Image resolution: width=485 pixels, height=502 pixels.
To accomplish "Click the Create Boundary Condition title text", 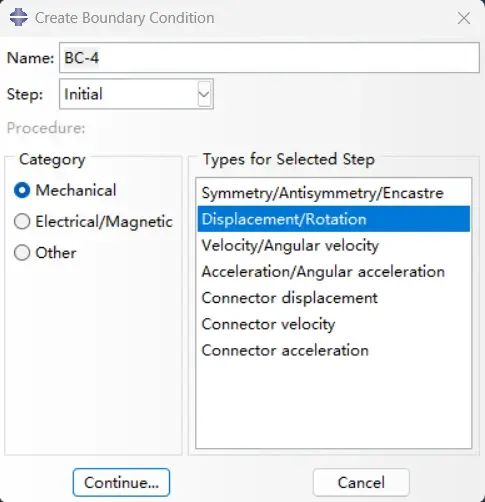I will tap(125, 18).
